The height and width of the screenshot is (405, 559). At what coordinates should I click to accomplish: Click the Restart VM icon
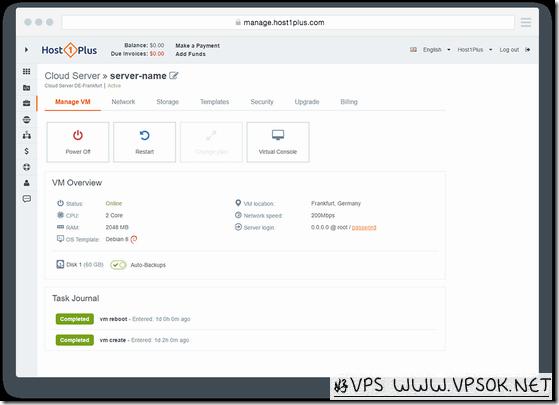144,135
